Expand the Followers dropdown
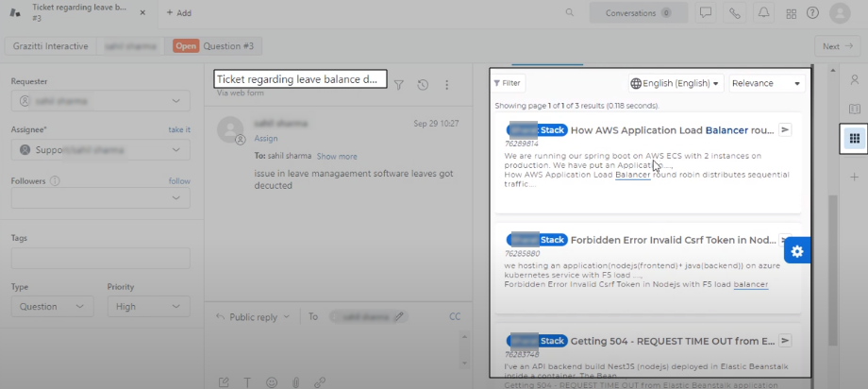868x389 pixels. coord(101,198)
